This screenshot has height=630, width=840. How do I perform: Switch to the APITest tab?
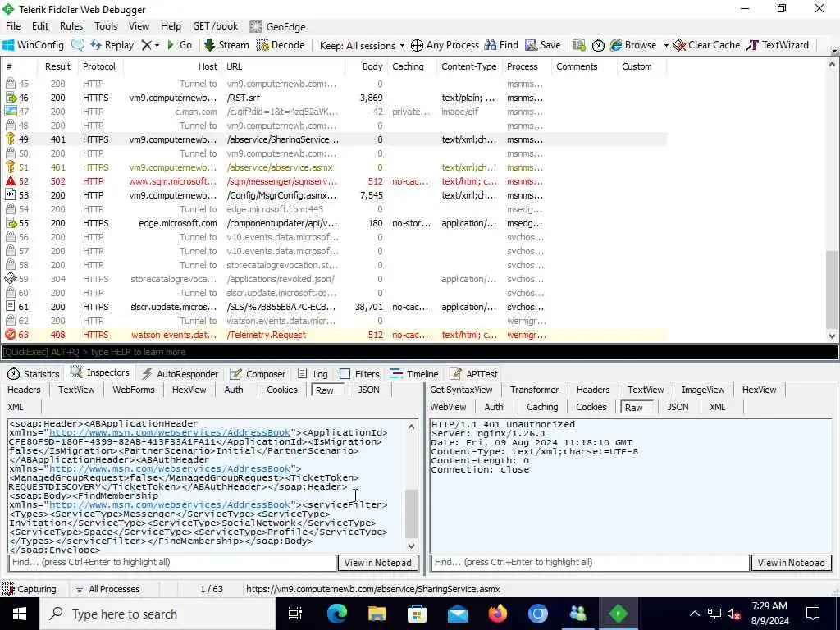(474, 374)
